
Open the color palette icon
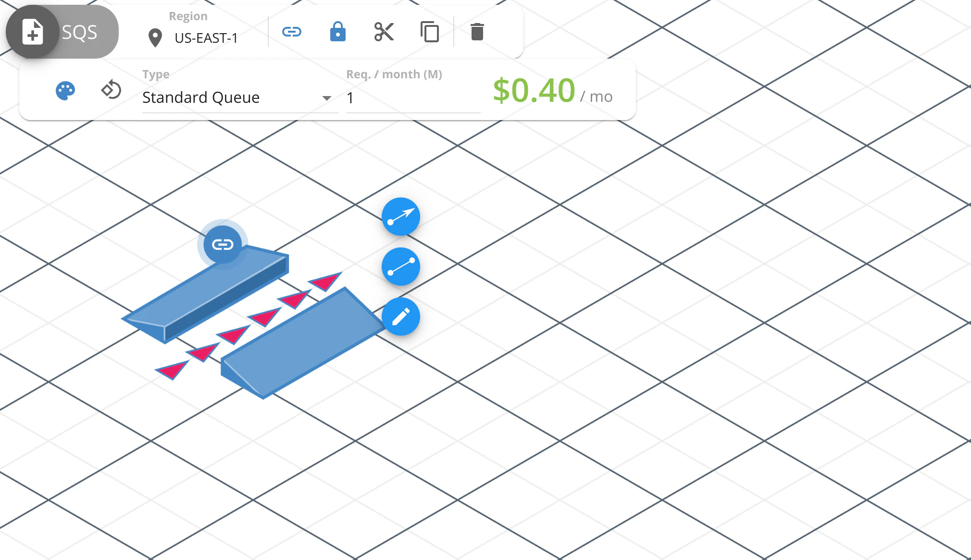pyautogui.click(x=65, y=91)
